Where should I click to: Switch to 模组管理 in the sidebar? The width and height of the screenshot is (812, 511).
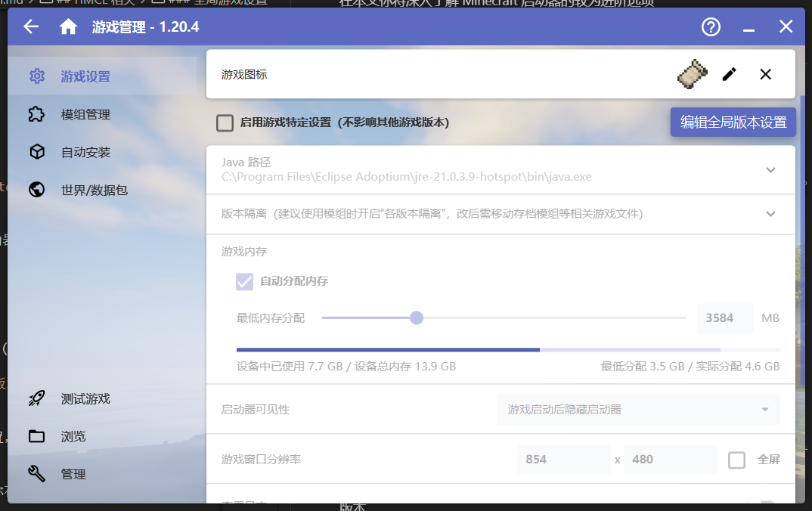click(x=36, y=114)
